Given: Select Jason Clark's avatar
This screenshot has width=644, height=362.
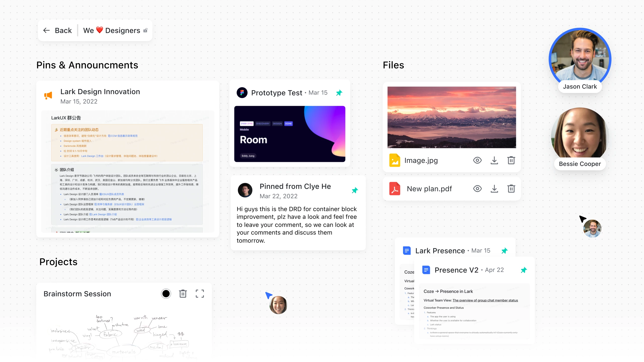Looking at the screenshot, I should click(580, 58).
